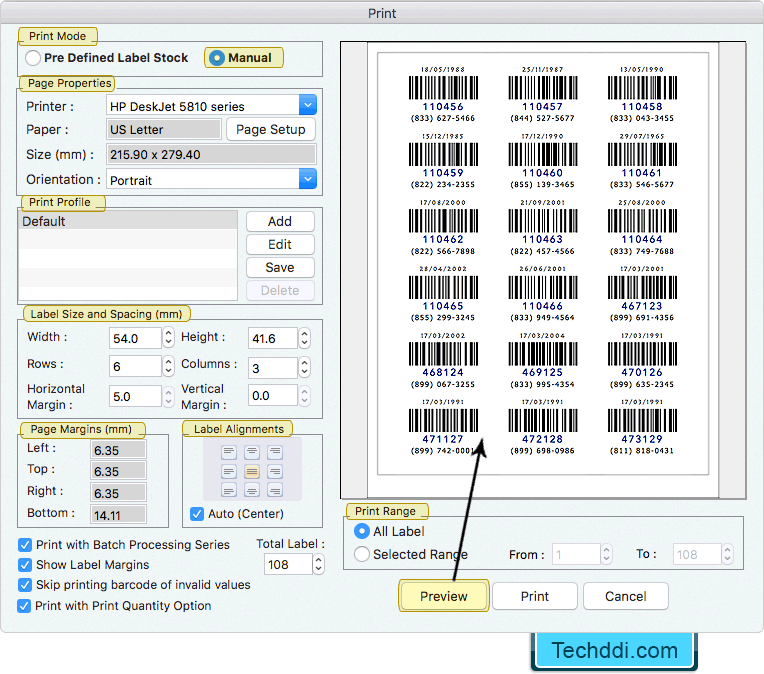Select middle-center label alignment icon

coord(252,471)
